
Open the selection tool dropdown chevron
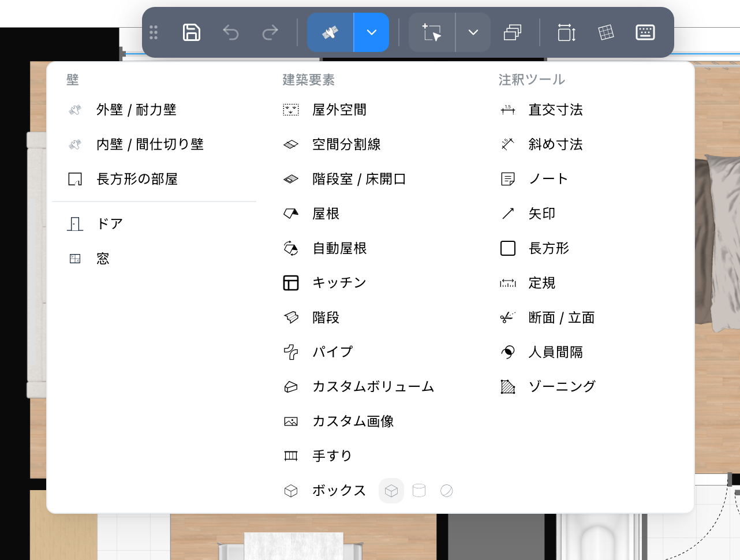[x=473, y=32]
